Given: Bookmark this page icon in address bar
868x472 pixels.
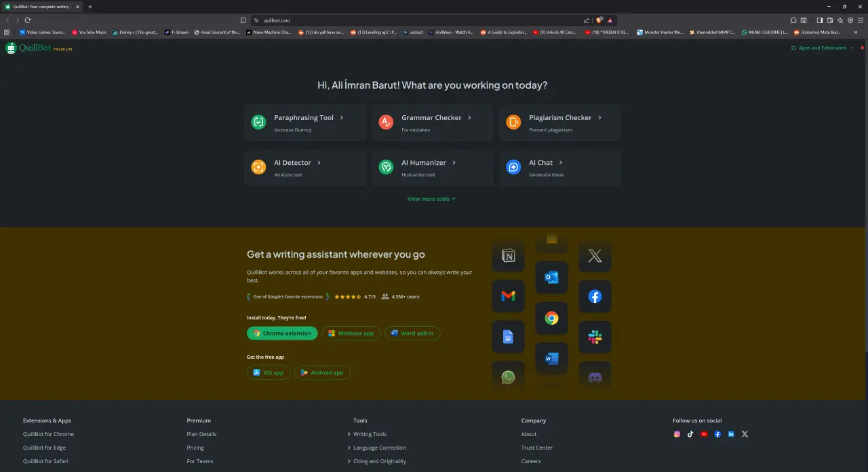Looking at the screenshot, I should click(x=243, y=20).
